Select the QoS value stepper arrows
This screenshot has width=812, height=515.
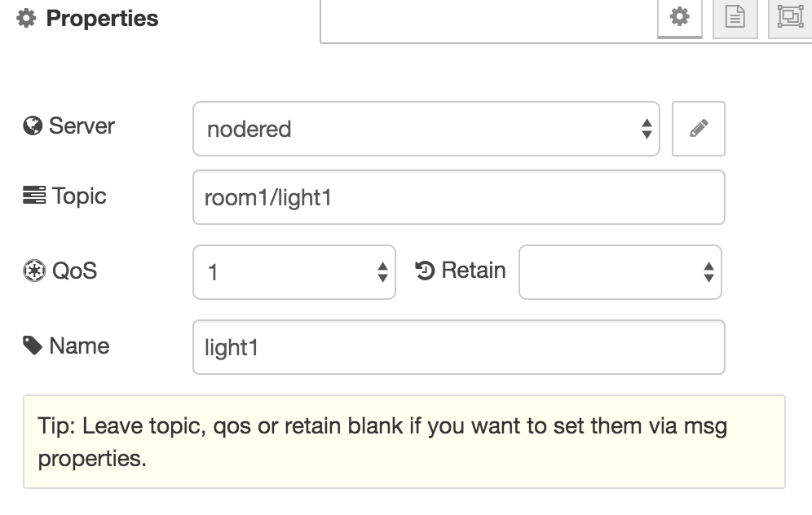point(382,270)
